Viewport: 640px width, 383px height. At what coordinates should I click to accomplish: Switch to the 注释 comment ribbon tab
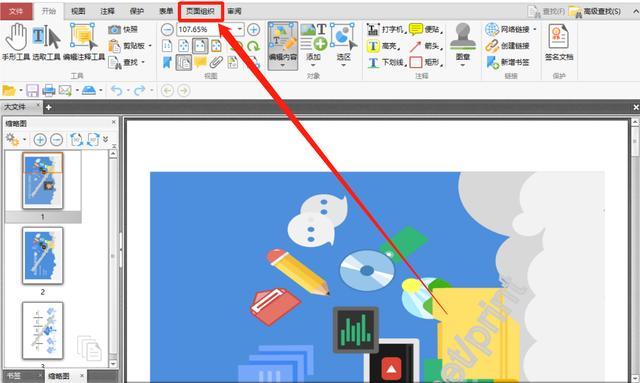click(107, 11)
